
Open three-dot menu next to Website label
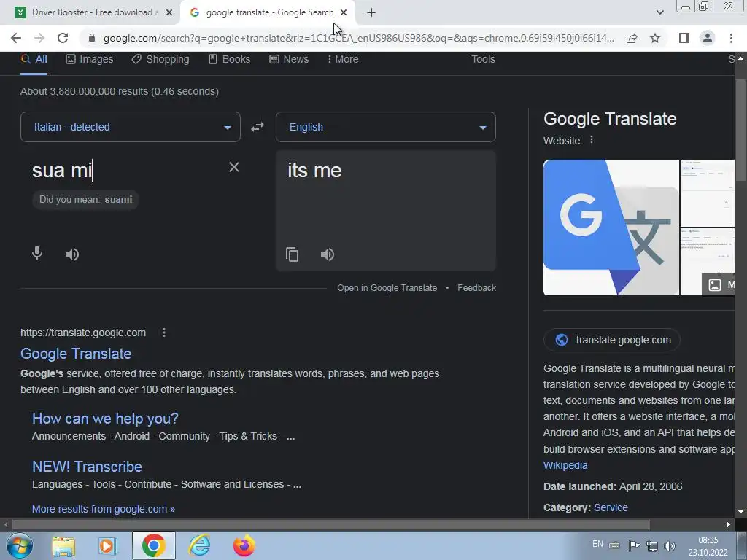click(592, 140)
